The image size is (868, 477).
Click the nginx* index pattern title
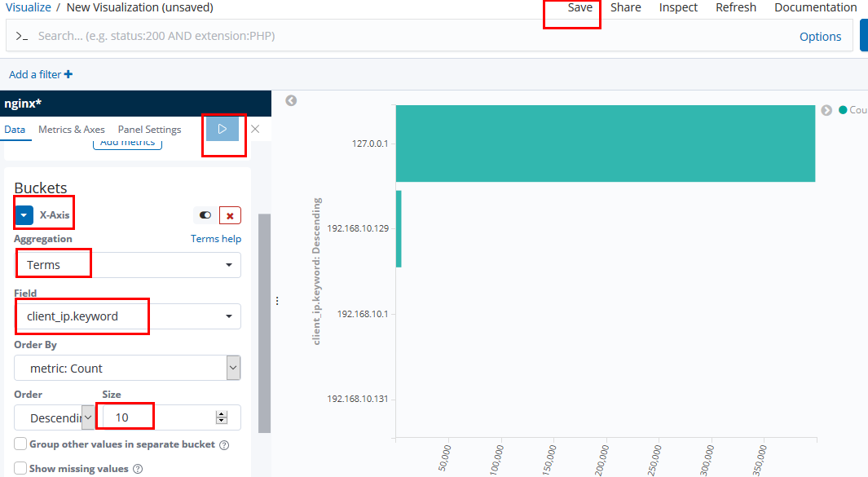[23, 104]
